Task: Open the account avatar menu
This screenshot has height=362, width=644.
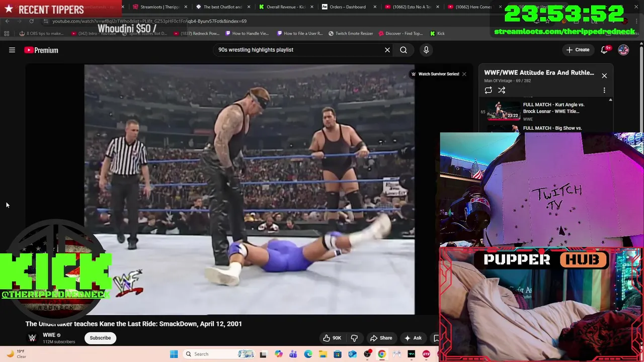Action: [623, 50]
